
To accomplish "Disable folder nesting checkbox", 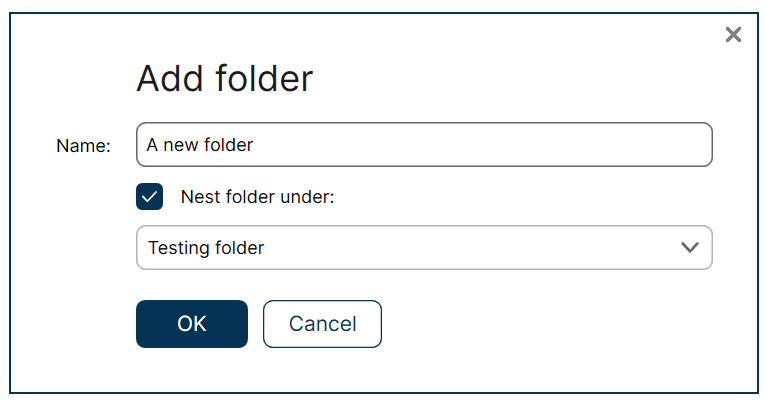I will [149, 197].
